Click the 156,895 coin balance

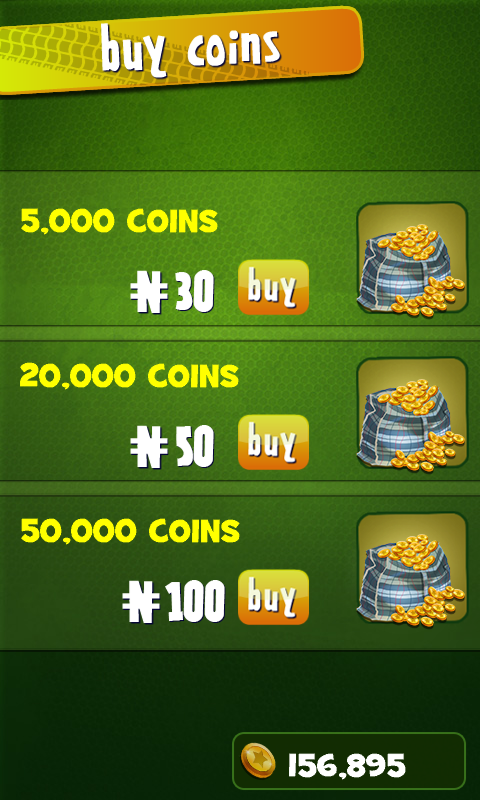coord(346,765)
